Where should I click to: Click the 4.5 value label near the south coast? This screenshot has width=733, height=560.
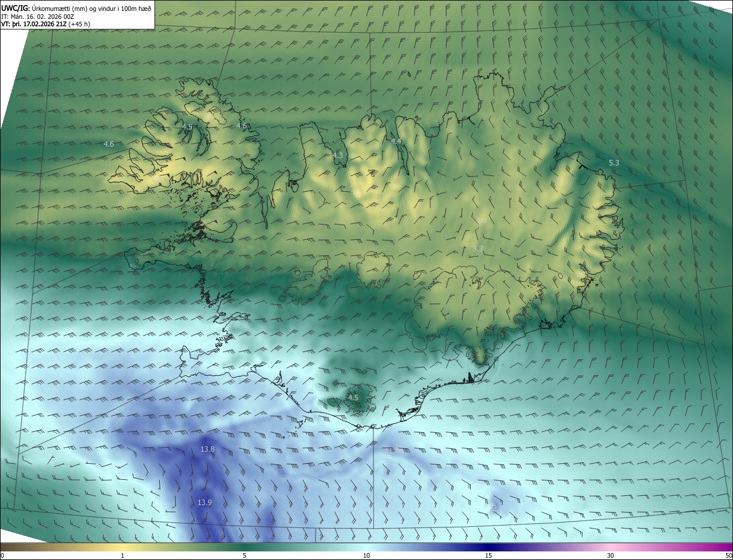pos(353,397)
